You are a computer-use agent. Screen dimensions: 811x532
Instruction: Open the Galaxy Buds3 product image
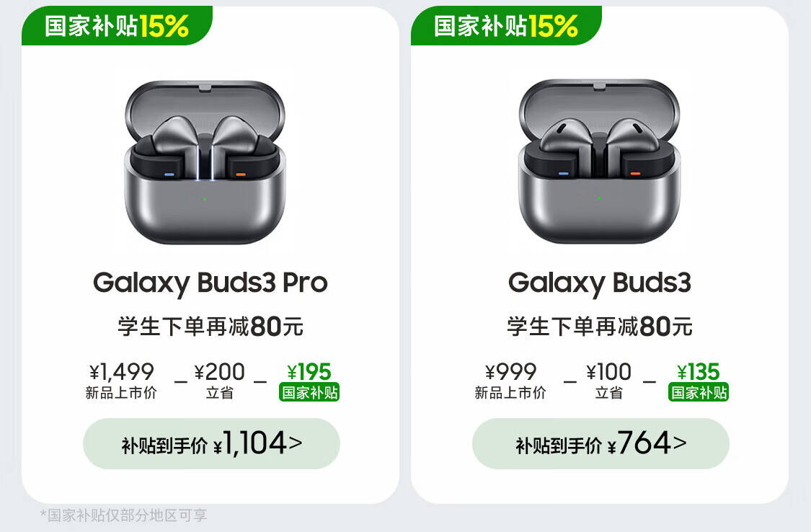pyautogui.click(x=599, y=161)
